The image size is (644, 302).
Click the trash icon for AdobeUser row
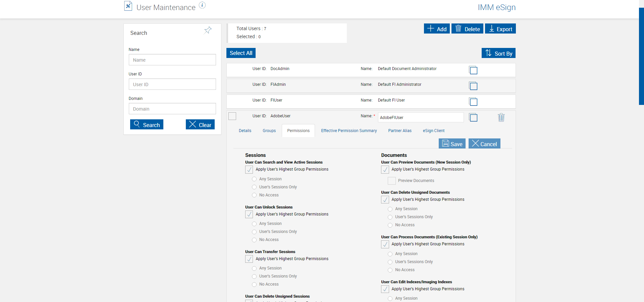pos(501,117)
